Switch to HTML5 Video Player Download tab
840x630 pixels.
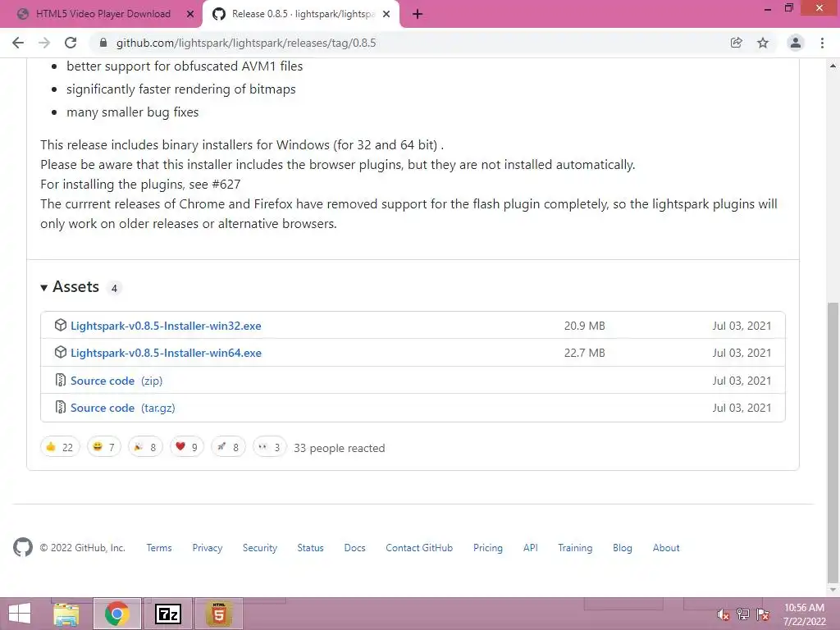pyautogui.click(x=103, y=15)
